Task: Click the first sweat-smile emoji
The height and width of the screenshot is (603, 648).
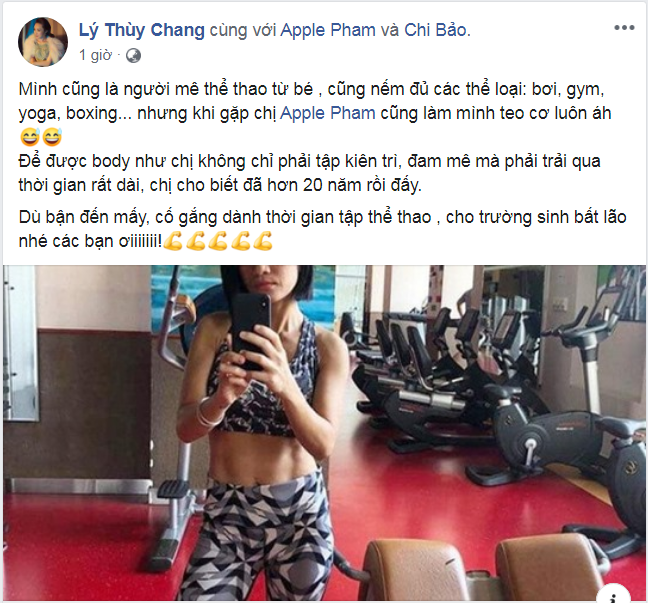Action: [30, 137]
